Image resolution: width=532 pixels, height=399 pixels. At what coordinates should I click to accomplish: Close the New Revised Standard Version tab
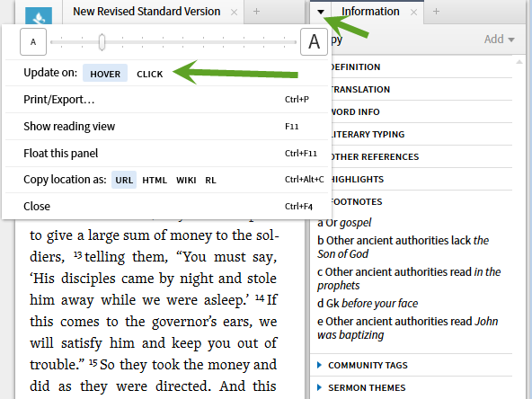(x=235, y=13)
